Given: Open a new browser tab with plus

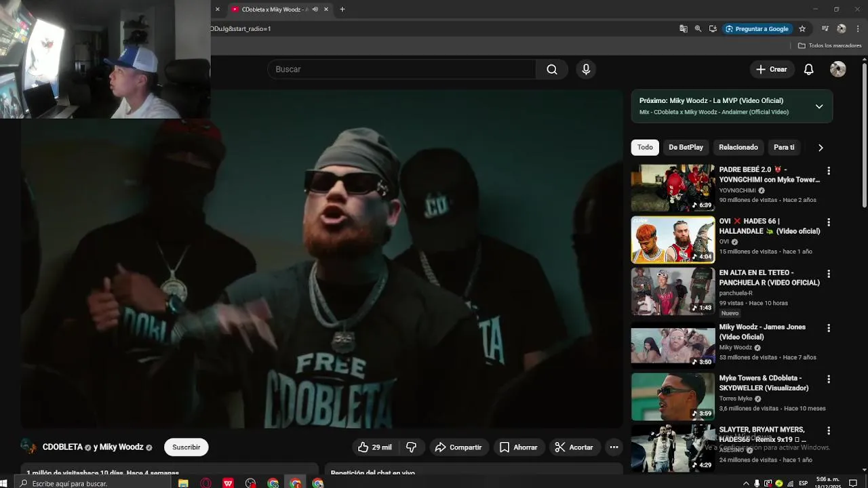Looking at the screenshot, I should click(x=342, y=9).
